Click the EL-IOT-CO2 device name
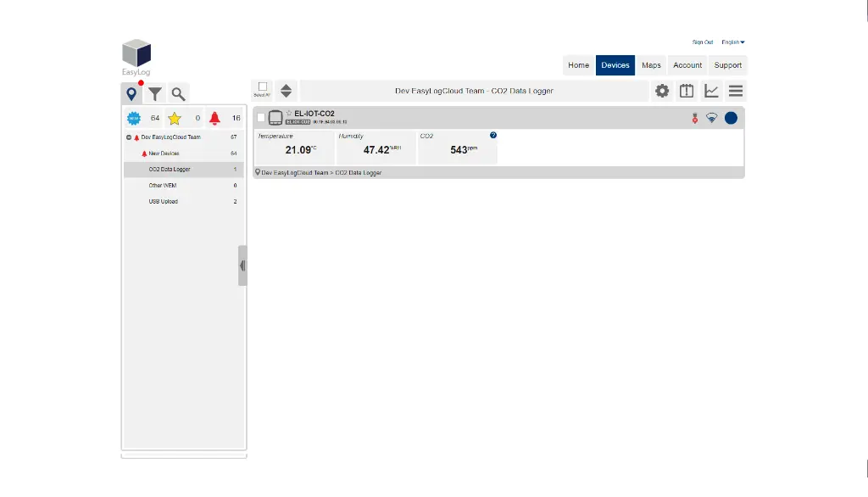The height and width of the screenshot is (497, 868). click(x=314, y=114)
